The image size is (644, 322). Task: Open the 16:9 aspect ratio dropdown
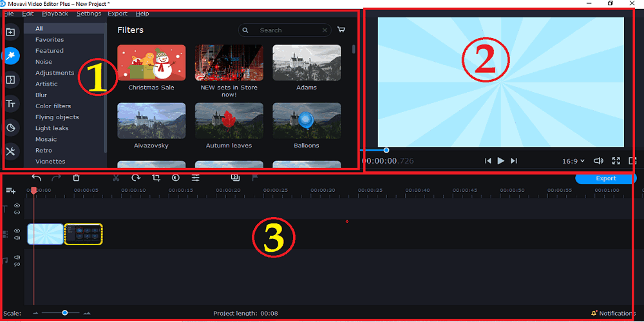click(573, 162)
